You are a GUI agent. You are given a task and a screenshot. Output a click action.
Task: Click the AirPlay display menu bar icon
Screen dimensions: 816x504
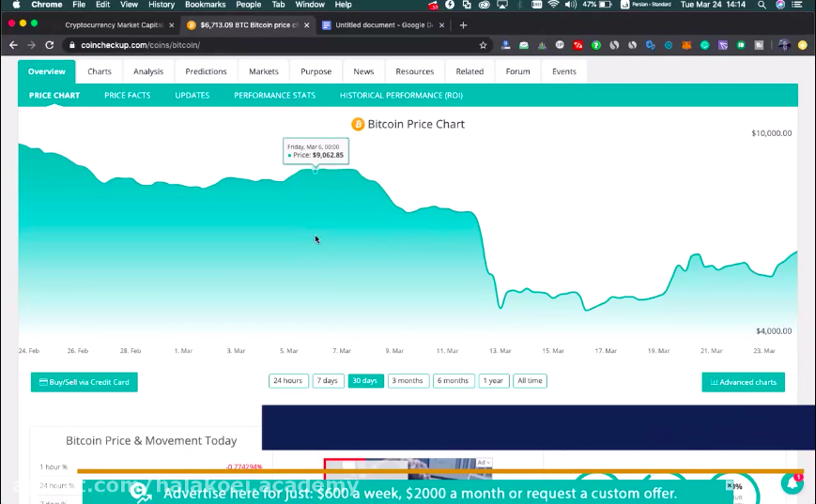click(502, 5)
